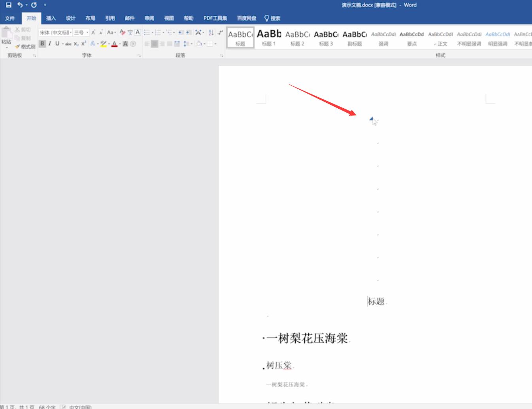
Task: Apply character border A icon
Action: click(138, 32)
